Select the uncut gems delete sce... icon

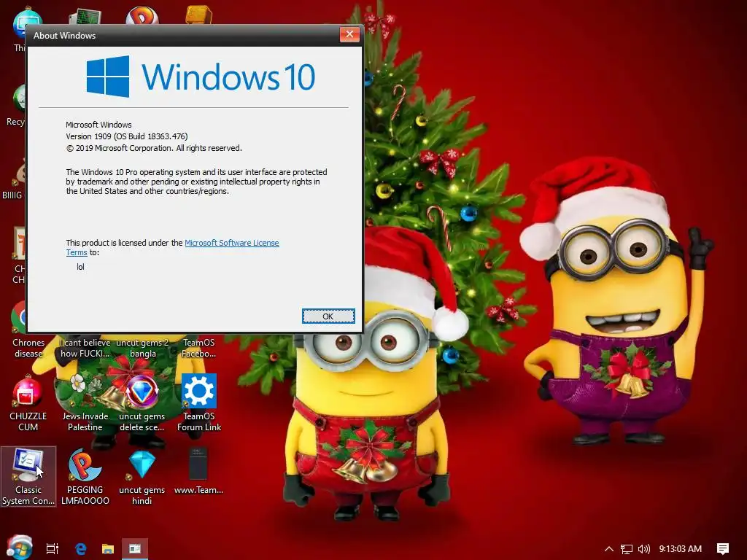click(x=142, y=403)
